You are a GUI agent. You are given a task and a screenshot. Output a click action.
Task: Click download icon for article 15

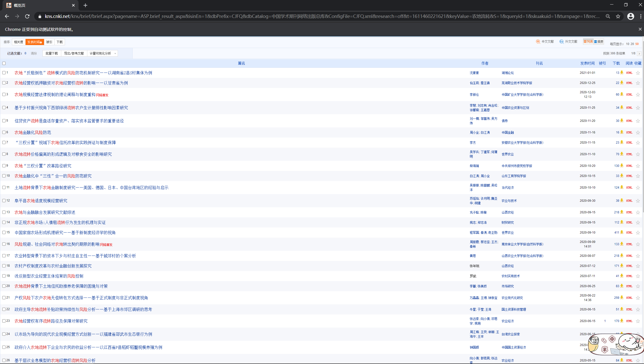(622, 232)
